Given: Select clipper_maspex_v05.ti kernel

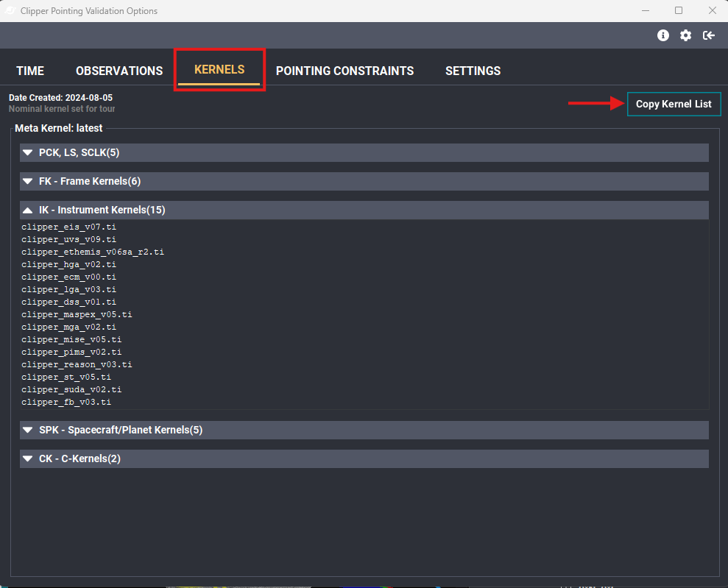Looking at the screenshot, I should pos(77,315).
